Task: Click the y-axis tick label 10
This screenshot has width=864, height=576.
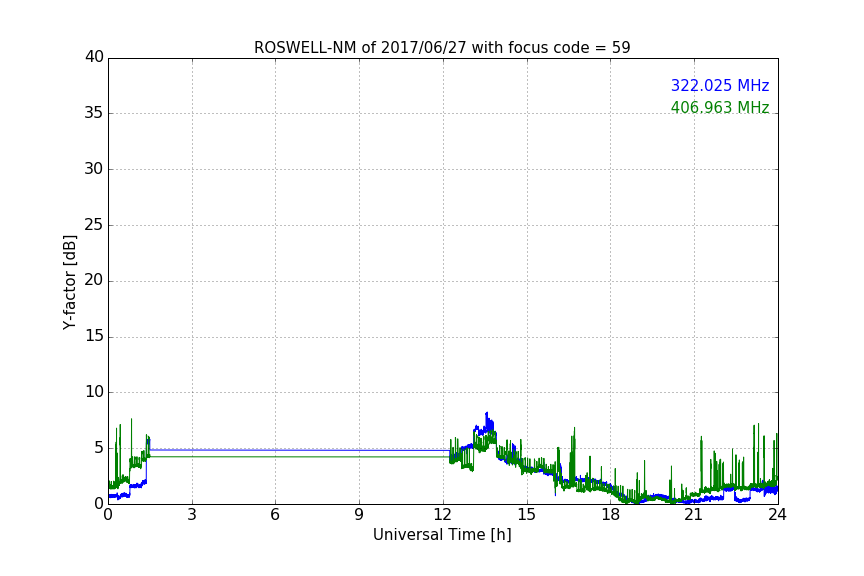Action: (x=94, y=392)
